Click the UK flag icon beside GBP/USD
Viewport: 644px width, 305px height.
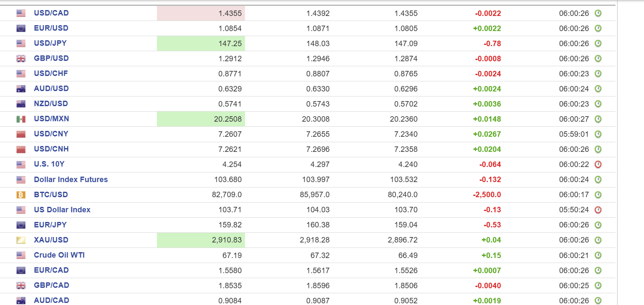21,59
